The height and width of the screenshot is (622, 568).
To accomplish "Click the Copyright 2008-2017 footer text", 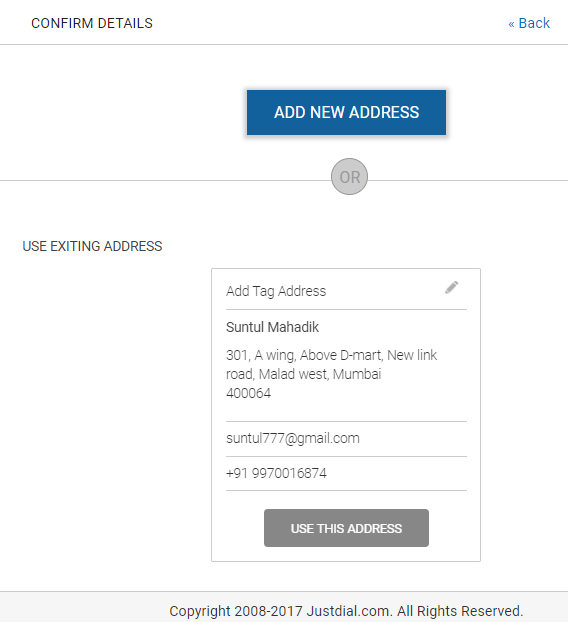I will [x=236, y=611].
